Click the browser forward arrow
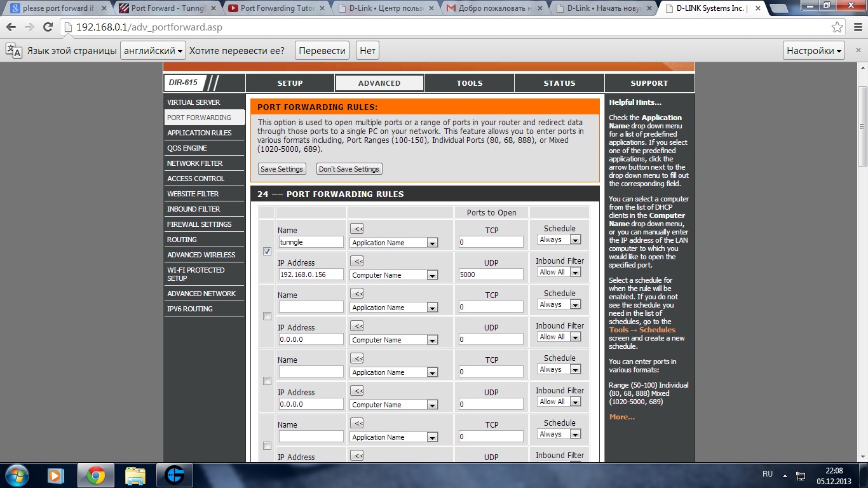 click(x=30, y=27)
